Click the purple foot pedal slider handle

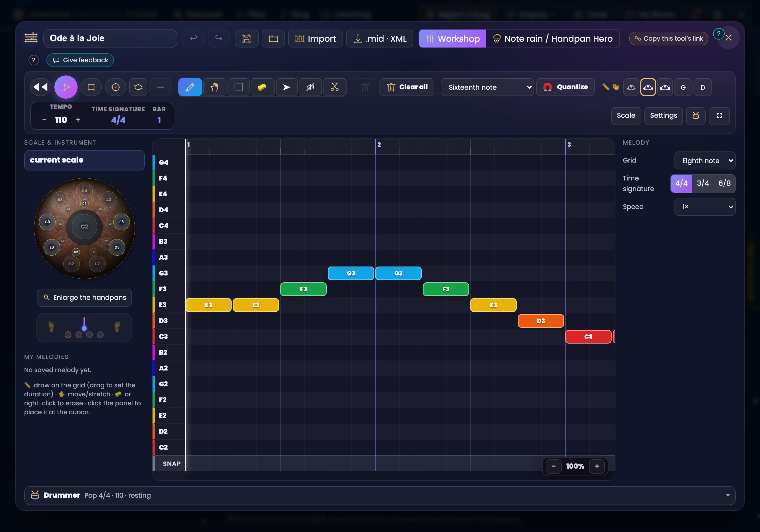(84, 328)
